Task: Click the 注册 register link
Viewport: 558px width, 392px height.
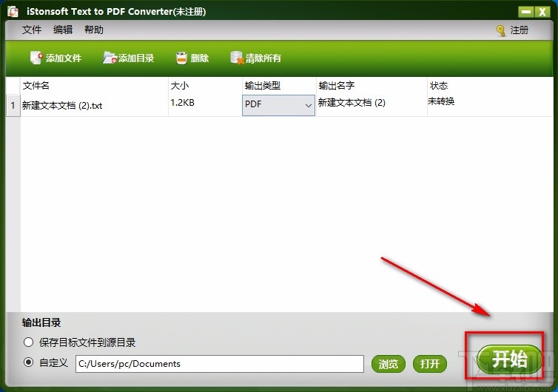Action: pos(520,30)
